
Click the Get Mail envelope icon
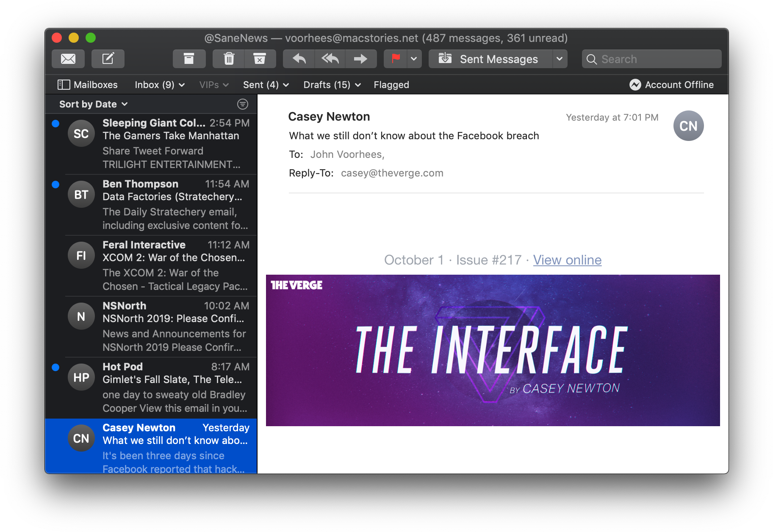(x=68, y=59)
